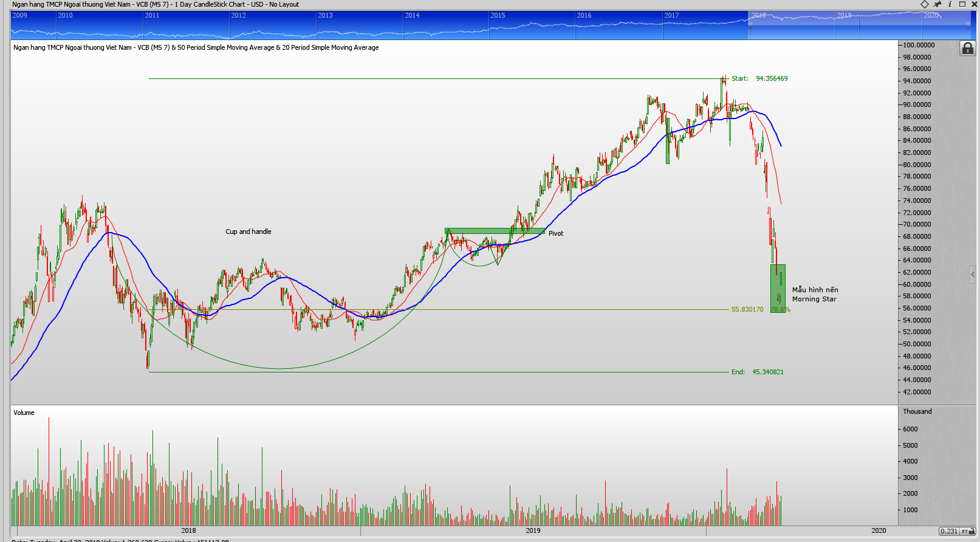The width and height of the screenshot is (980, 542).
Task: Click the 55.830170 retracement level label
Action: point(747,309)
